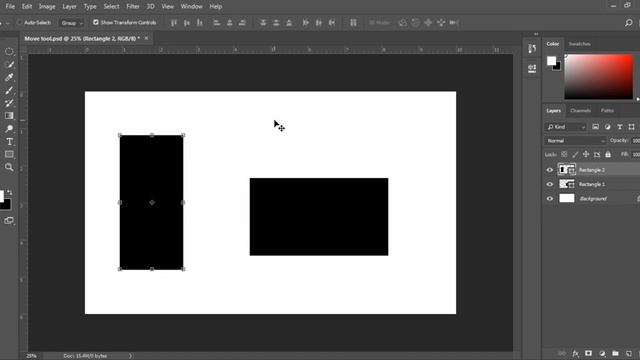Select the Dodge tool
This screenshot has width=640, height=360.
pyautogui.click(x=9, y=129)
